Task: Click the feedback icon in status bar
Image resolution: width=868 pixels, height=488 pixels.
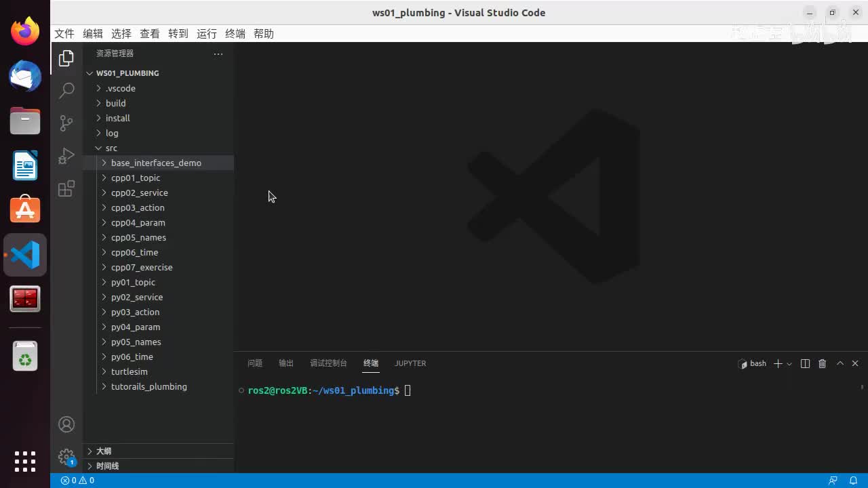Action: (833, 481)
